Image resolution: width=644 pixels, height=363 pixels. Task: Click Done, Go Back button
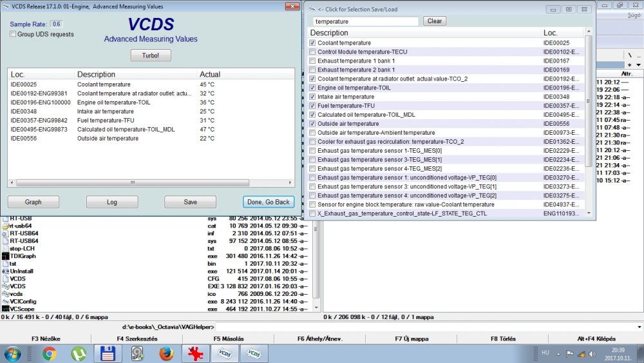[269, 202]
